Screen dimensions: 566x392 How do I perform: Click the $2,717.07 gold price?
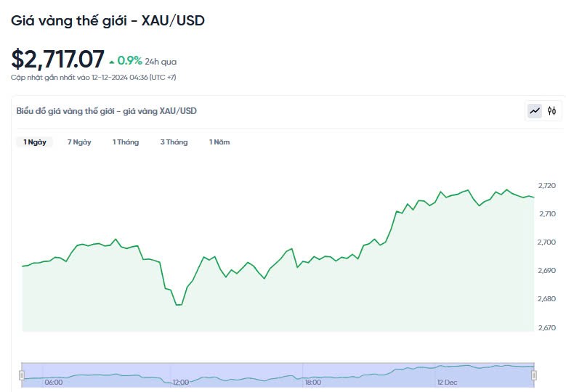[x=57, y=60]
